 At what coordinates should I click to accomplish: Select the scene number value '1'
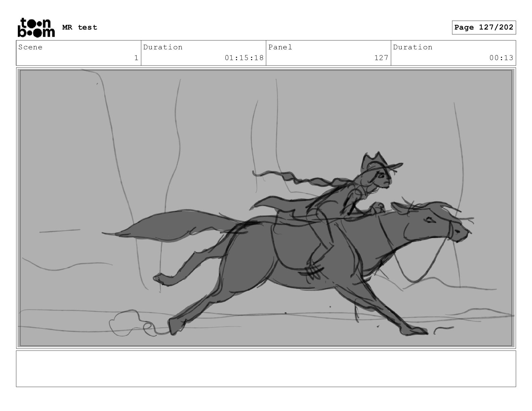pyautogui.click(x=136, y=58)
